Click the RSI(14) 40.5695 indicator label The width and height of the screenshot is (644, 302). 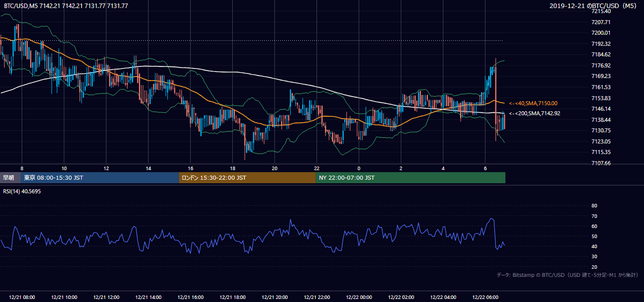(x=22, y=191)
